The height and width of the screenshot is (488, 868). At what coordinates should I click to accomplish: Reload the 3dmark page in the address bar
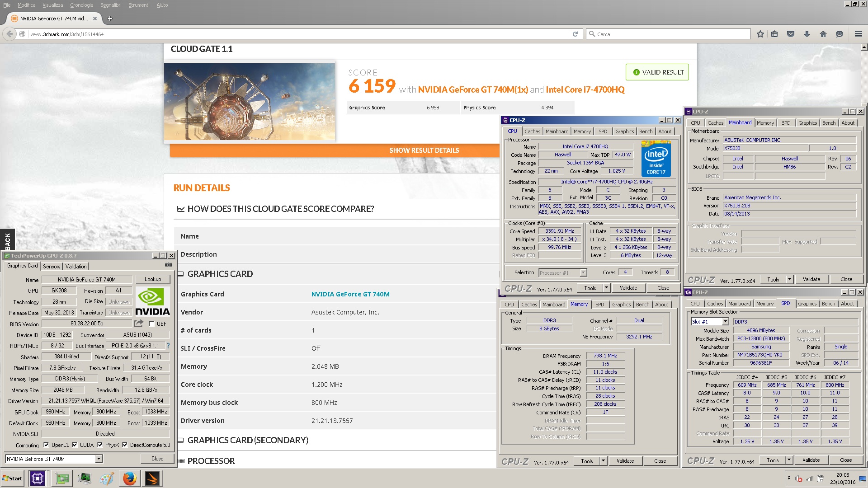tap(575, 34)
